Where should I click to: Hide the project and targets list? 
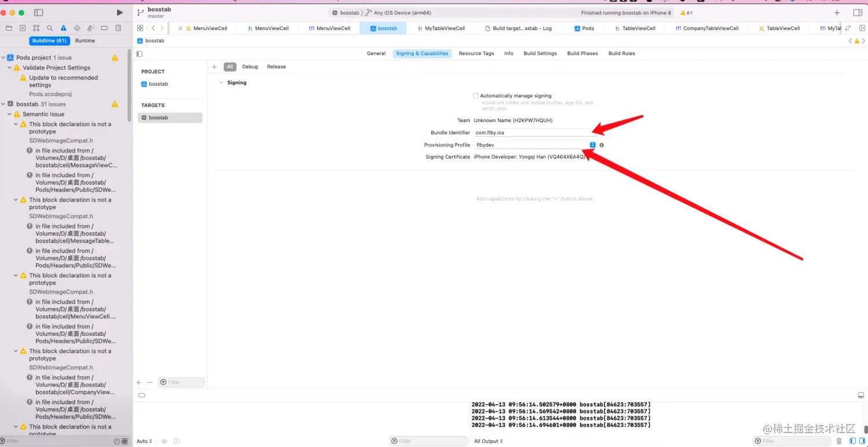(x=139, y=54)
